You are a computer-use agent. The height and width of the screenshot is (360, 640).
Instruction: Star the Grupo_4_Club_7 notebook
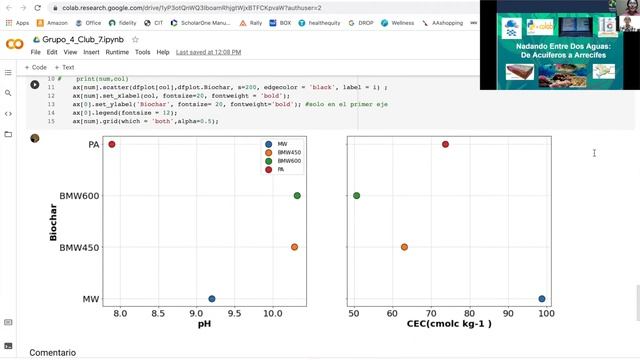[135, 40]
